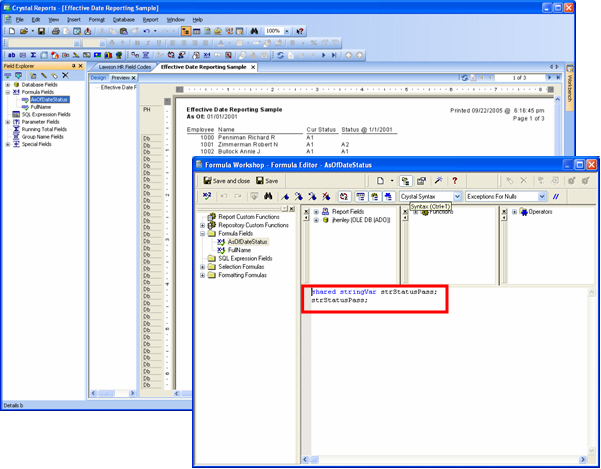Image resolution: width=601 pixels, height=469 pixels.
Task: Click the delete X icon in Field Explorer toolbar
Action: pyautogui.click(x=66, y=75)
